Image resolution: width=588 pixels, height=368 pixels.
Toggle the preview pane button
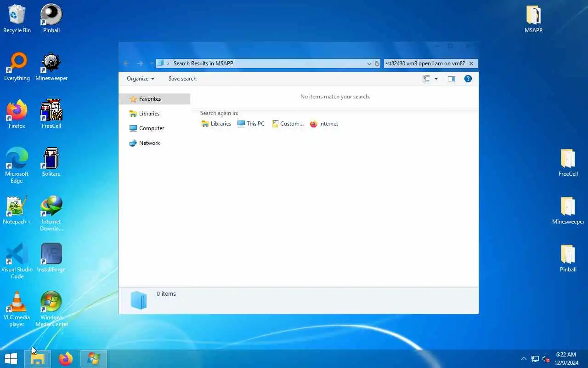[x=452, y=79]
